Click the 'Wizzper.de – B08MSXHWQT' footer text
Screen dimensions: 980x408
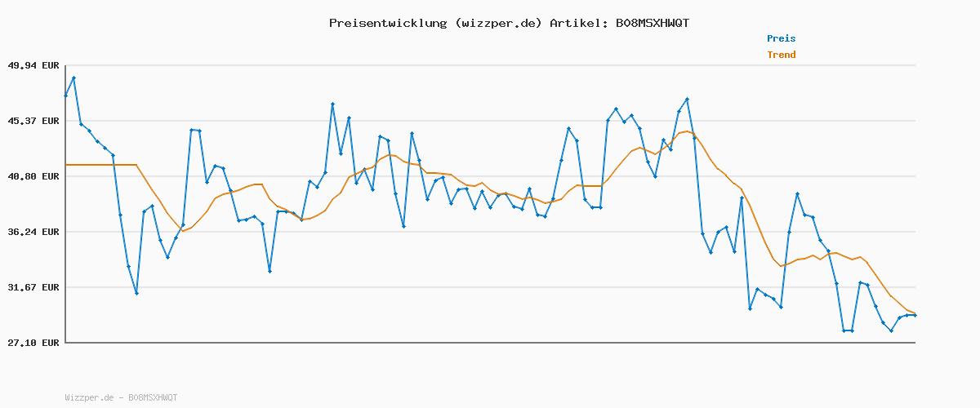click(121, 397)
